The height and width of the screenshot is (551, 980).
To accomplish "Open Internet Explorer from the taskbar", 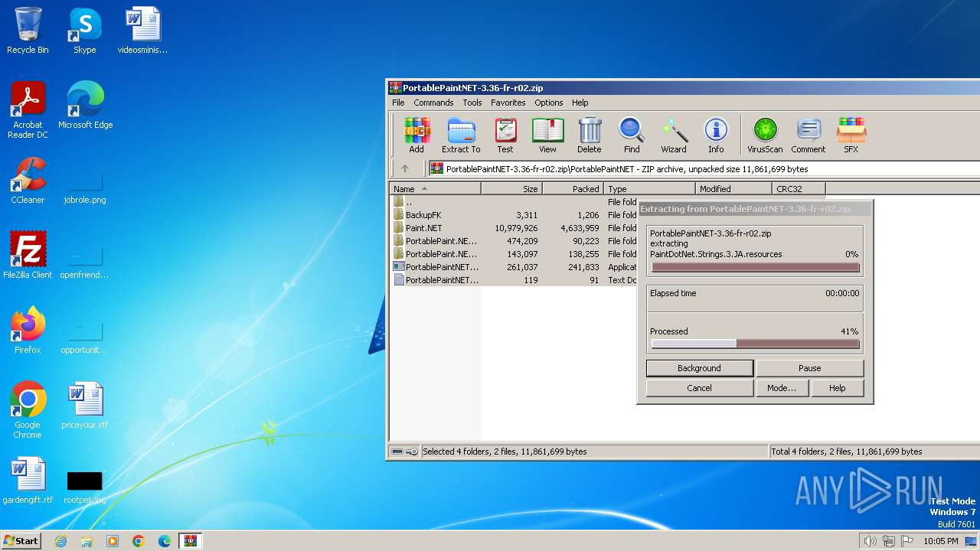I will (x=60, y=541).
